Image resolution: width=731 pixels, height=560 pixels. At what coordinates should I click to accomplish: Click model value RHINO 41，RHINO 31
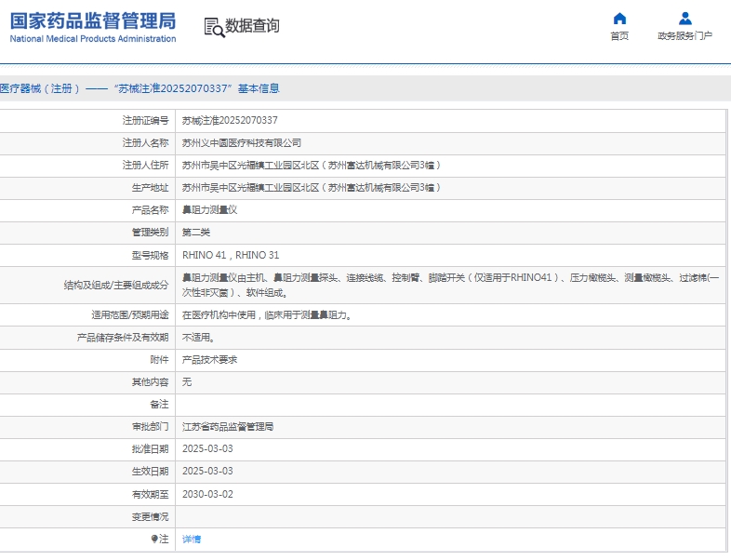pyautogui.click(x=231, y=255)
